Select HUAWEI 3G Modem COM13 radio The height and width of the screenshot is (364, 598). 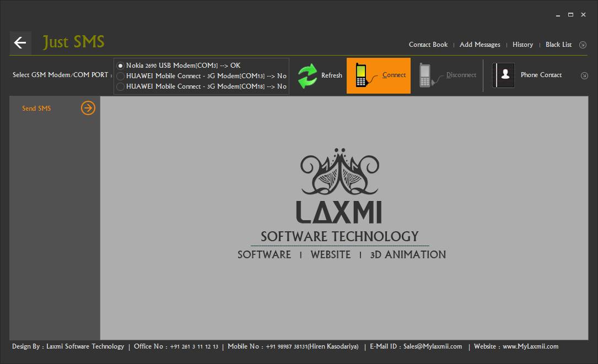[x=120, y=76]
